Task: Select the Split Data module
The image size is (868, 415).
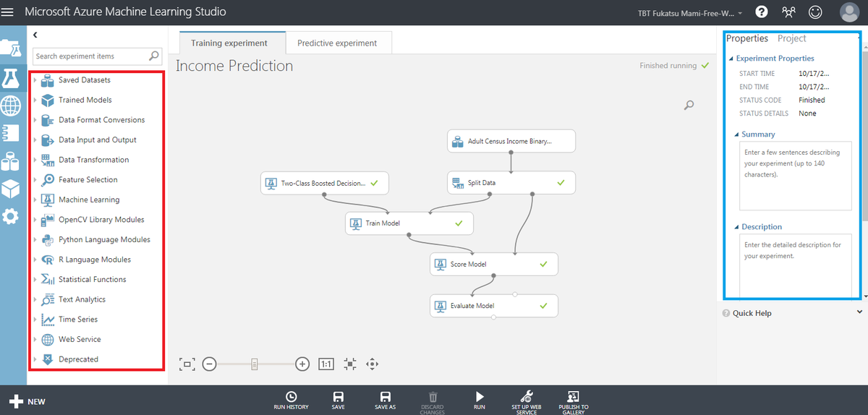Action: [x=511, y=183]
